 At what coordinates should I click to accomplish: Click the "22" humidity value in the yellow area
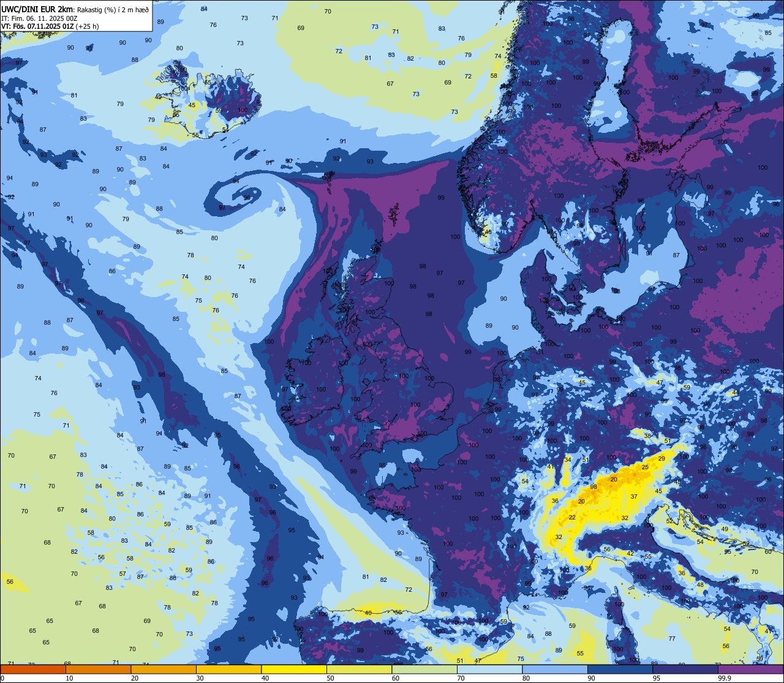tap(572, 518)
